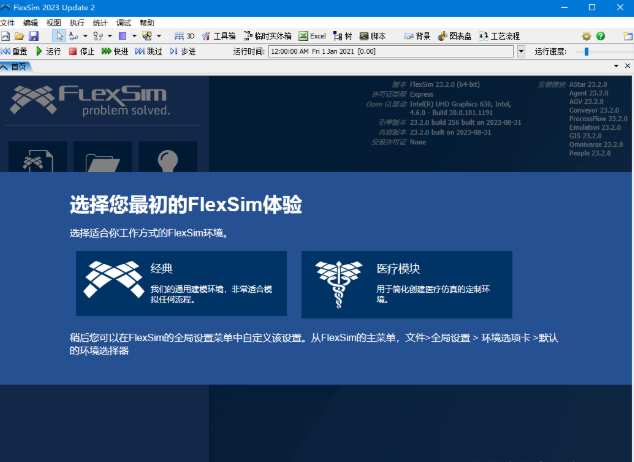Click the 重置 reset button
This screenshot has height=462, width=634.
[x=14, y=51]
